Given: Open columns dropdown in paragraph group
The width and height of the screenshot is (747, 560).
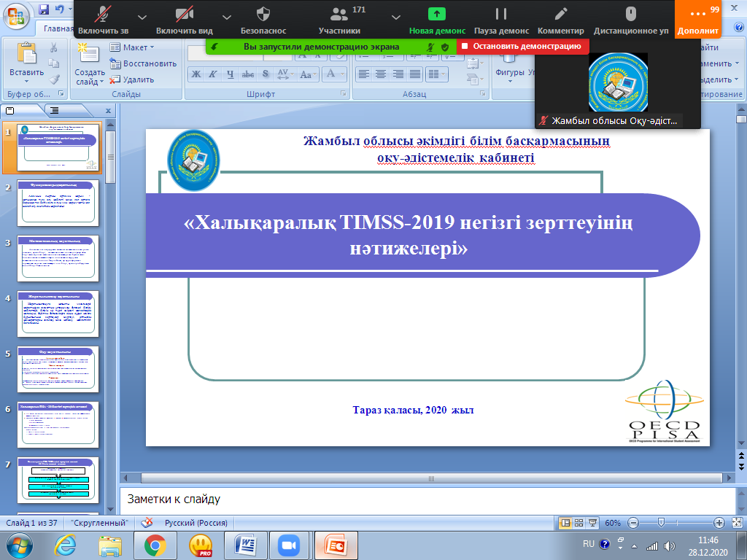Looking at the screenshot, I should (x=436, y=74).
